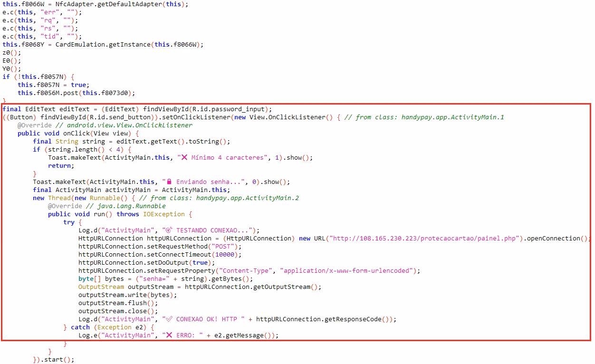The height and width of the screenshot is (364, 595).
Task: Click the outputStream.close() line
Action: click(x=118, y=311)
